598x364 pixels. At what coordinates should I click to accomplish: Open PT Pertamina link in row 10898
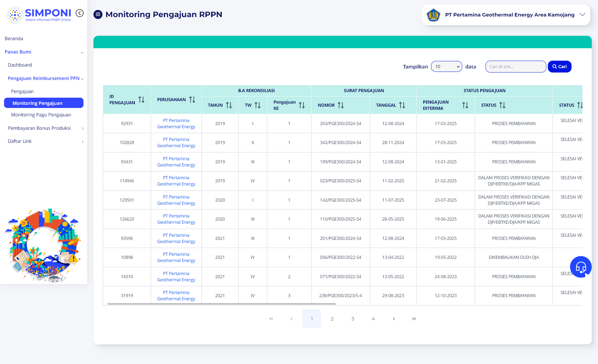point(176,257)
